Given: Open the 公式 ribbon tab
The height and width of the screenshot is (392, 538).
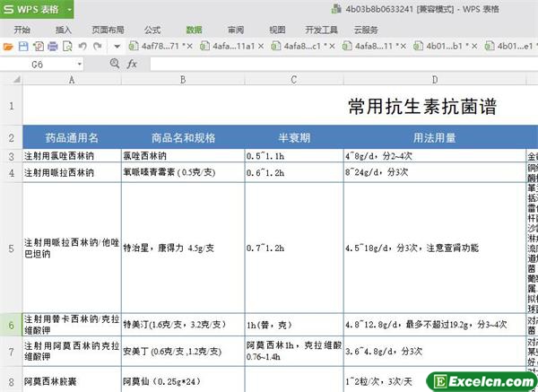Looking at the screenshot, I should [x=152, y=30].
